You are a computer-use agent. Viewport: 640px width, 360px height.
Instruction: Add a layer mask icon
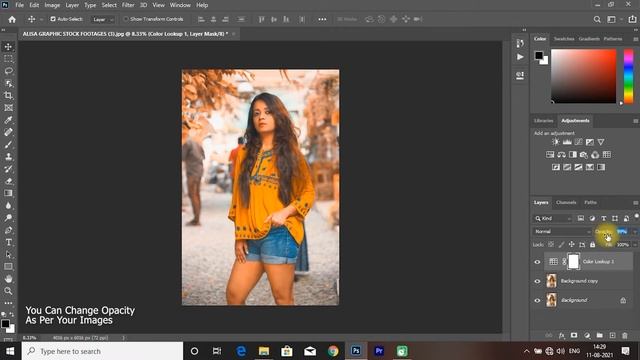[x=574, y=336]
